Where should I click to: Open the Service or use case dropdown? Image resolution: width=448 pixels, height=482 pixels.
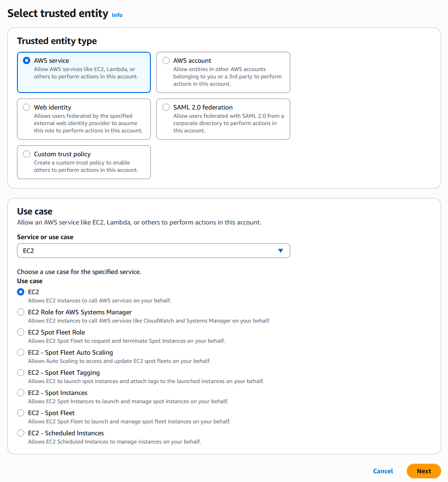click(x=153, y=251)
